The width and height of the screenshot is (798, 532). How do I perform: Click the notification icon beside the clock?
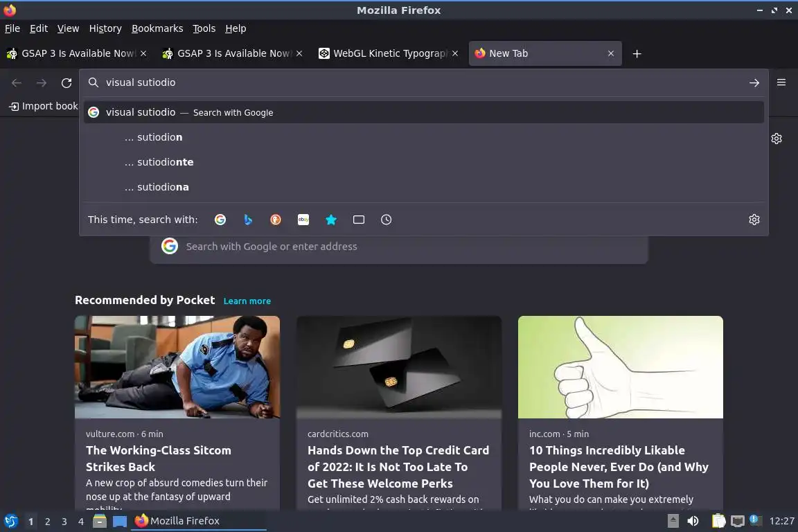pyautogui.click(x=755, y=520)
